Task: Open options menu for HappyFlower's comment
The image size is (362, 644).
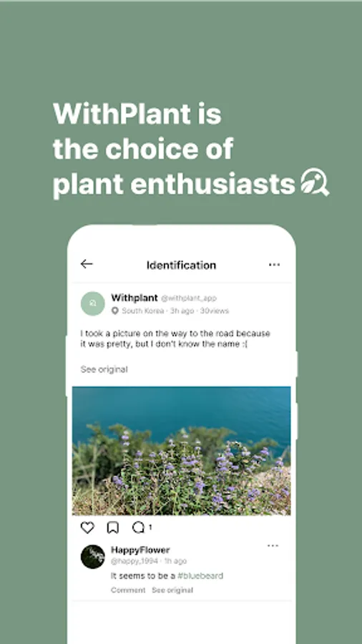Action: [273, 546]
